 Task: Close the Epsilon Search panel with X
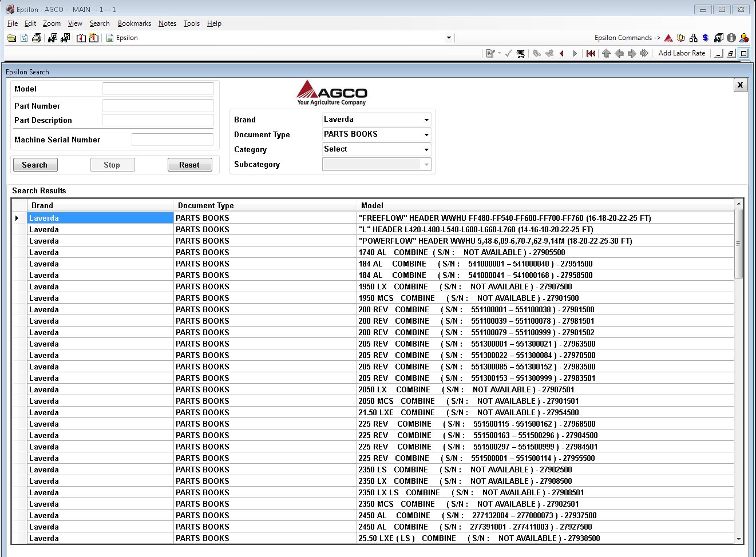[740, 85]
